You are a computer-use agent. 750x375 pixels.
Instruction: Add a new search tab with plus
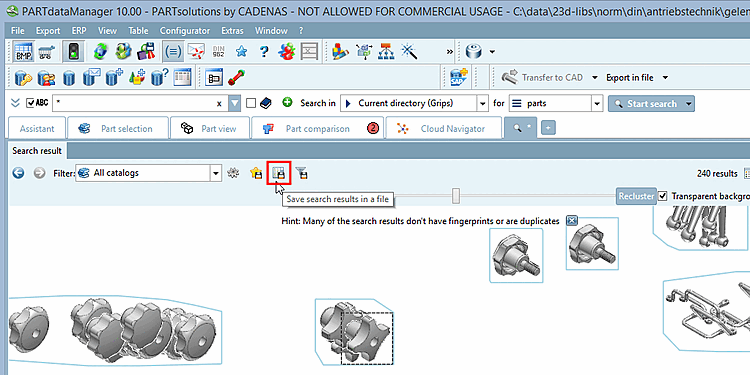[x=548, y=128]
